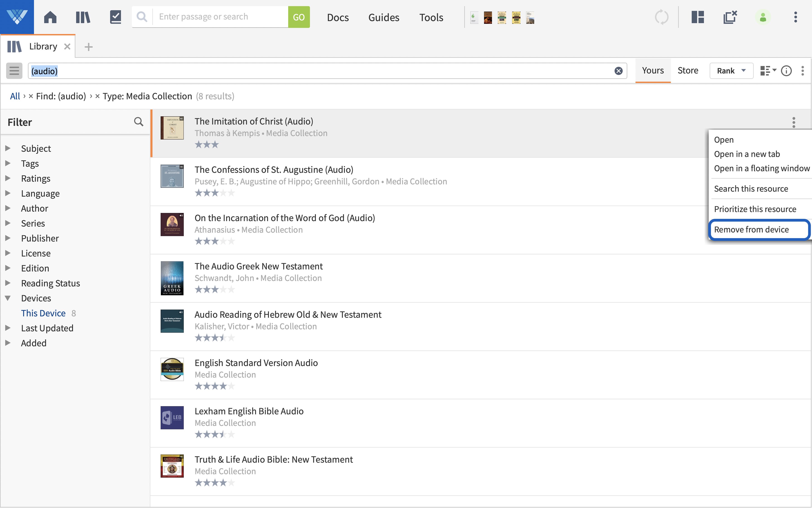Expand the Publisher filter
This screenshot has height=508, width=812.
pos(8,238)
